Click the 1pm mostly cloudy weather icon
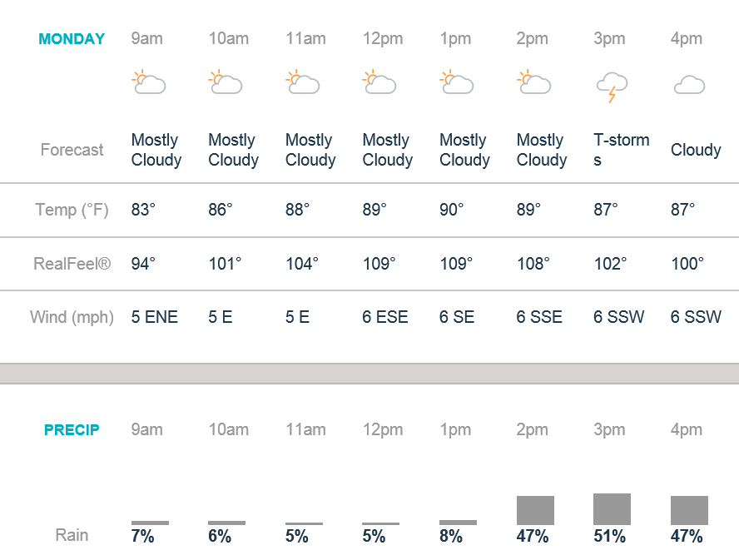739x560 pixels. 457,82
